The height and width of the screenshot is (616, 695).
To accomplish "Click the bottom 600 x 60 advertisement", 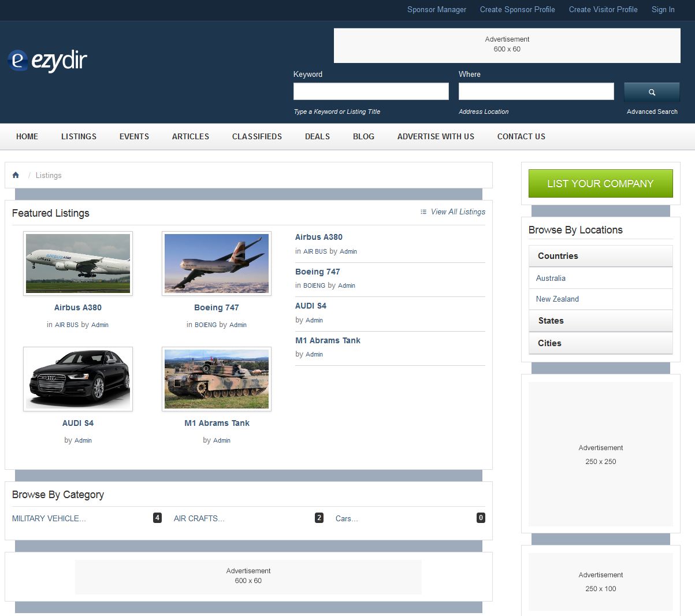I will click(x=248, y=577).
